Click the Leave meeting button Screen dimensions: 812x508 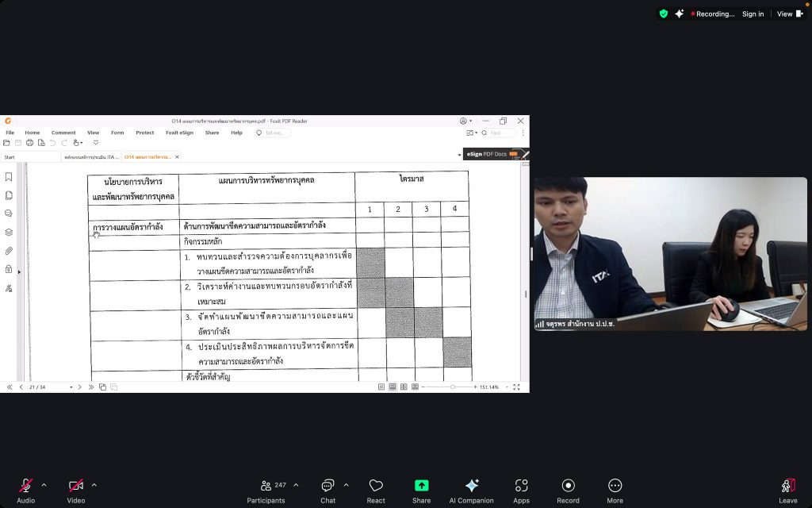(787, 491)
